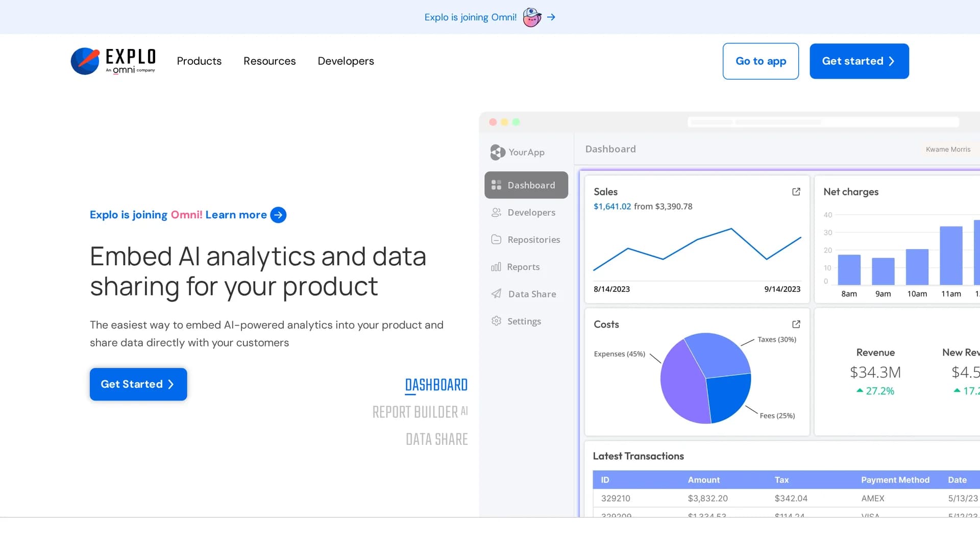980x551 pixels.
Task: Click the Learn more link
Action: point(236,215)
